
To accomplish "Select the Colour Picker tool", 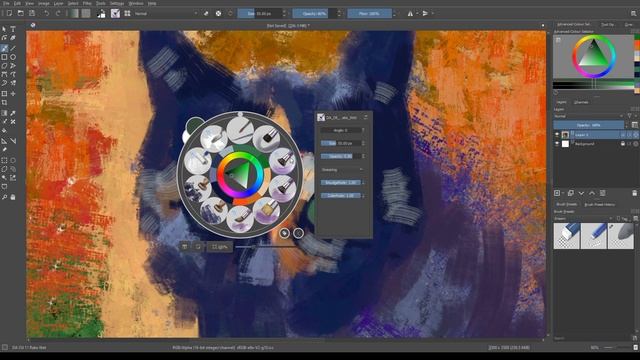I will click(x=13, y=113).
